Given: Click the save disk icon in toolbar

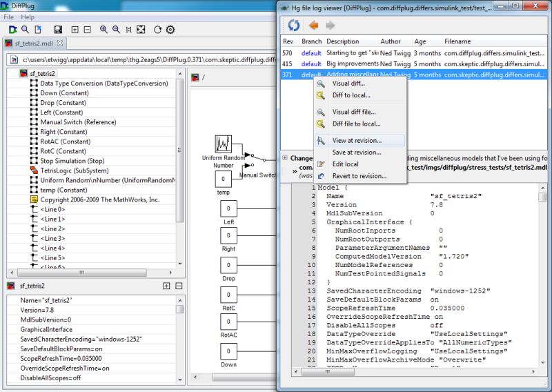Looking at the screenshot, I should (x=58, y=30).
